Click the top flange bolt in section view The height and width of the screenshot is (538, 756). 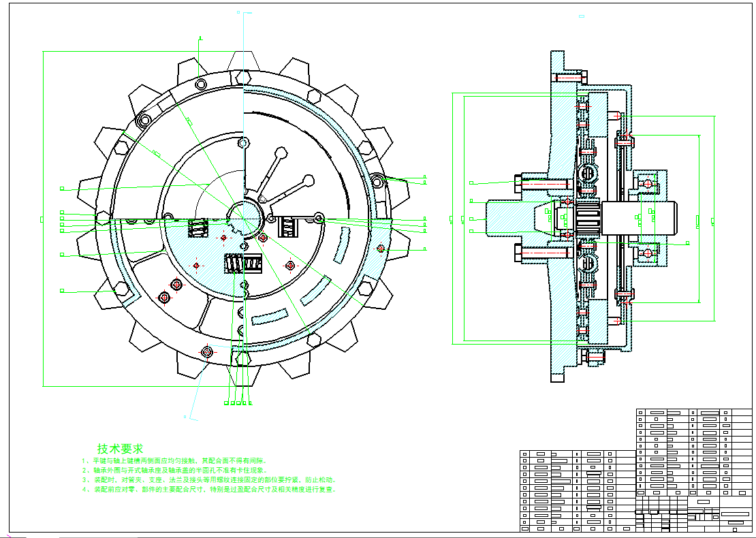(571, 78)
